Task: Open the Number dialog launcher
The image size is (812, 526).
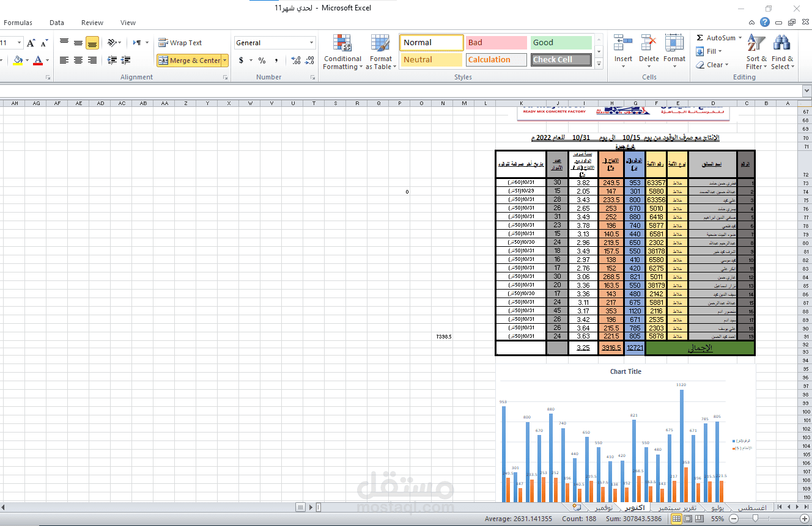Action: 313,78
